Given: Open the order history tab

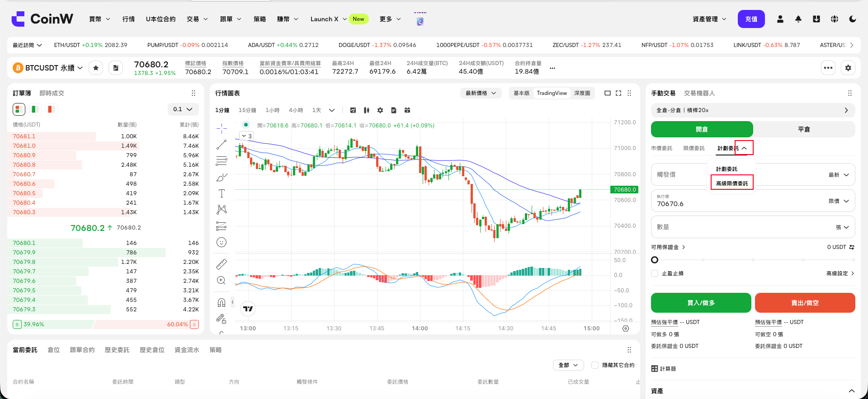Looking at the screenshot, I should coord(117,350).
